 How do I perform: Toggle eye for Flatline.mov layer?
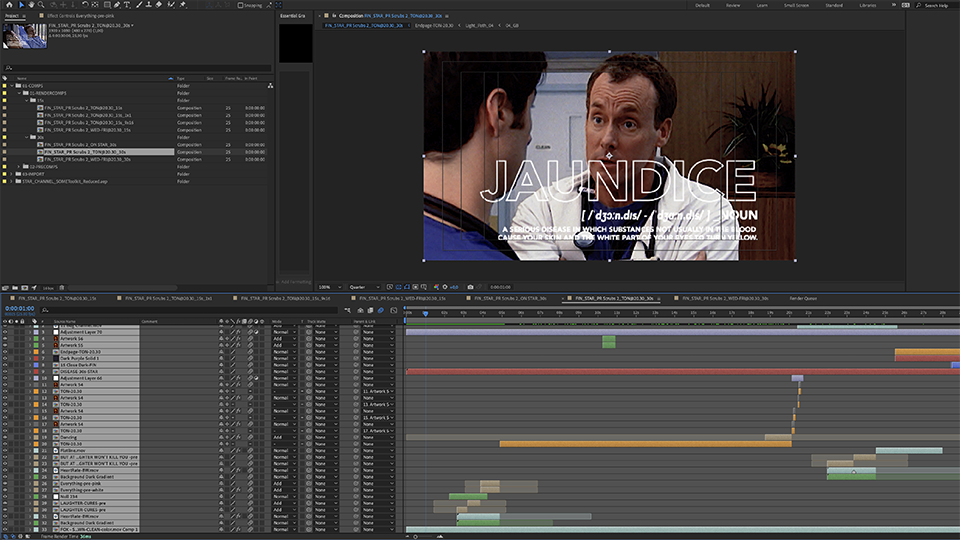5,451
